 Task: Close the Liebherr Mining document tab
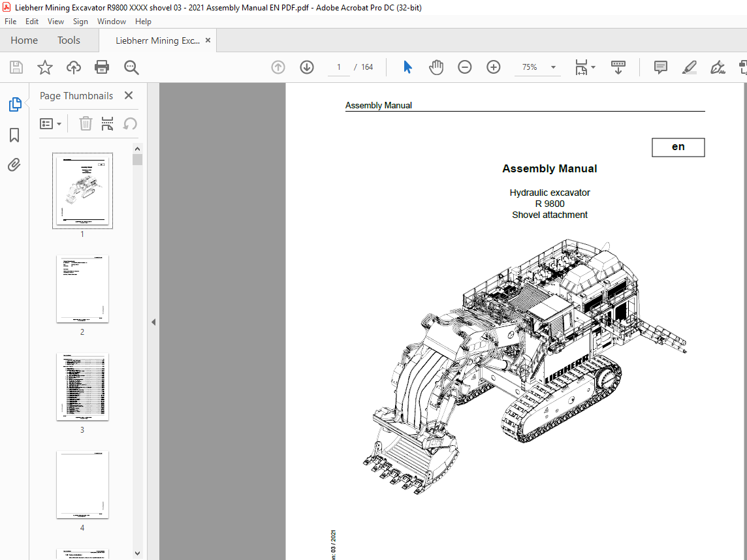point(208,40)
